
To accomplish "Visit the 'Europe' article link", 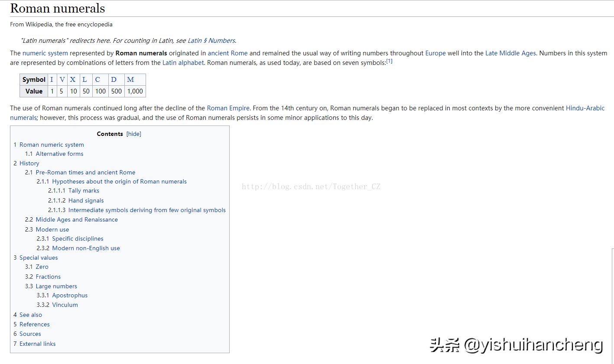I will 435,53.
